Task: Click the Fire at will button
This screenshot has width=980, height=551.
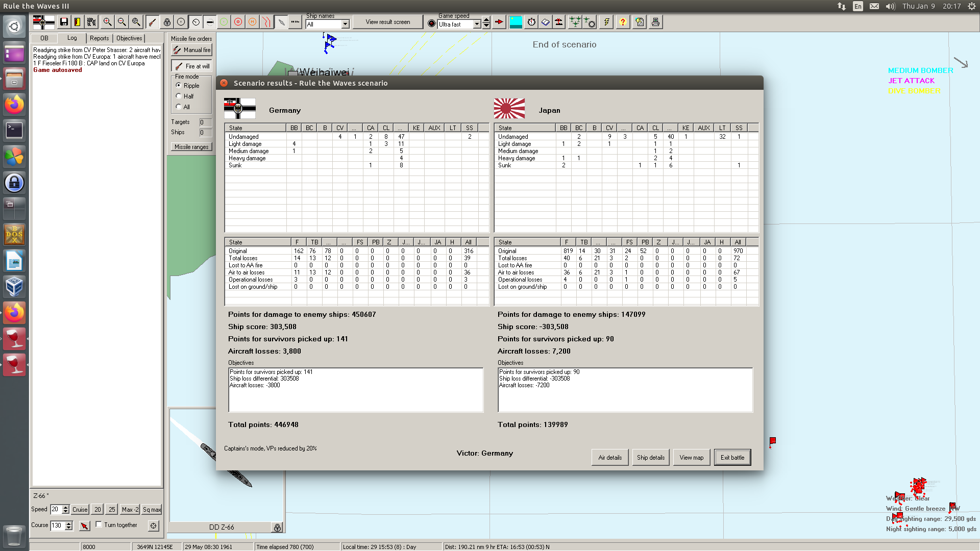Action: tap(192, 66)
